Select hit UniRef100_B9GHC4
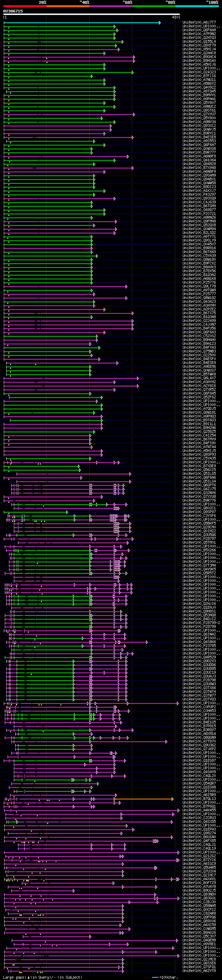This screenshot has width=222, height=980. (199, 57)
